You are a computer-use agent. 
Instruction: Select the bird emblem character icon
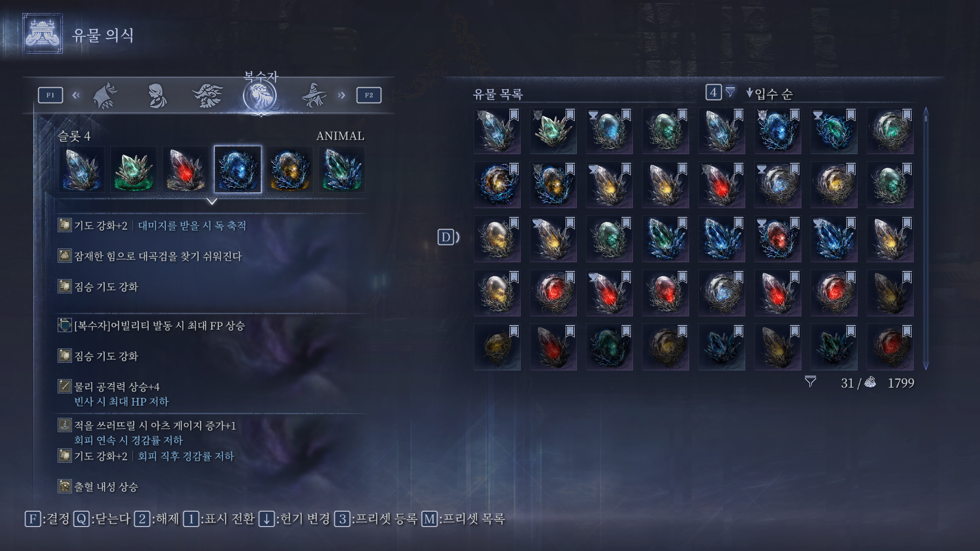click(x=207, y=95)
